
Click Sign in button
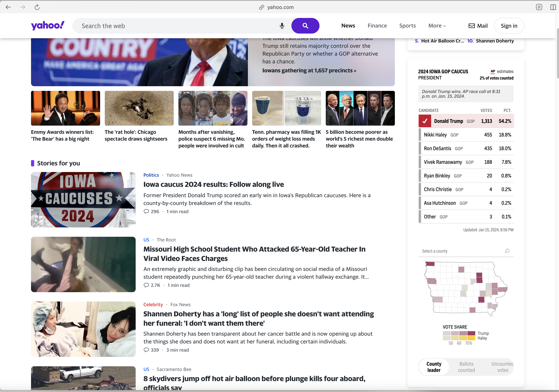click(509, 26)
